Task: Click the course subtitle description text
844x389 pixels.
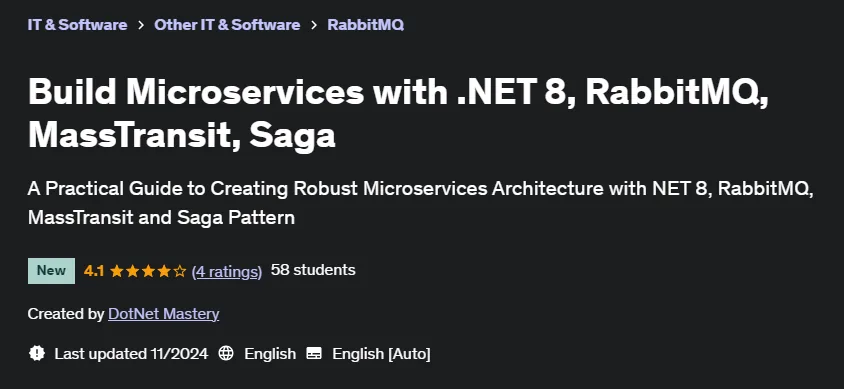Action: [420, 203]
